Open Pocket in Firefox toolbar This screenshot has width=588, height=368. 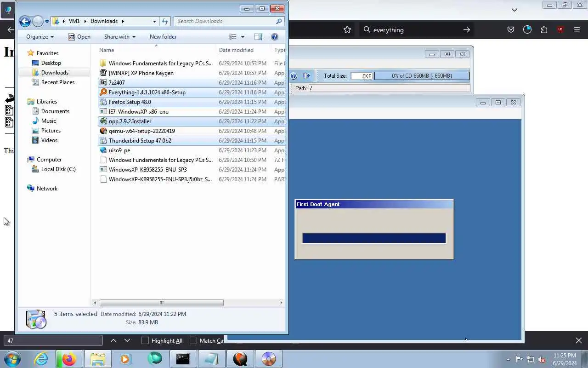510,30
